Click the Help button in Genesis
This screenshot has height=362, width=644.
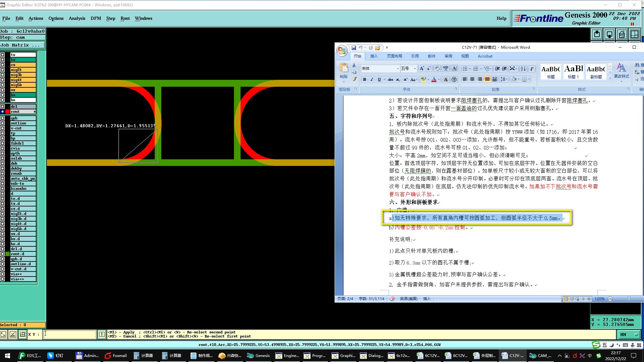point(501,18)
